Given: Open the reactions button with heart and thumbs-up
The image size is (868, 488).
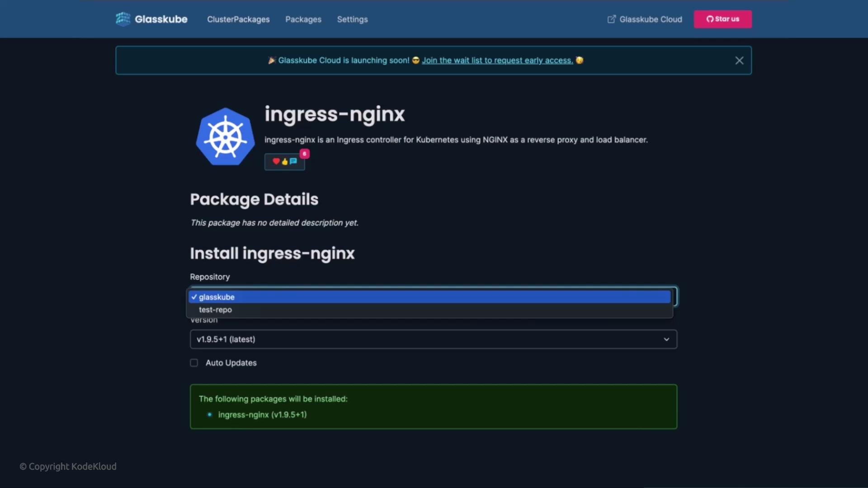Looking at the screenshot, I should click(x=284, y=162).
